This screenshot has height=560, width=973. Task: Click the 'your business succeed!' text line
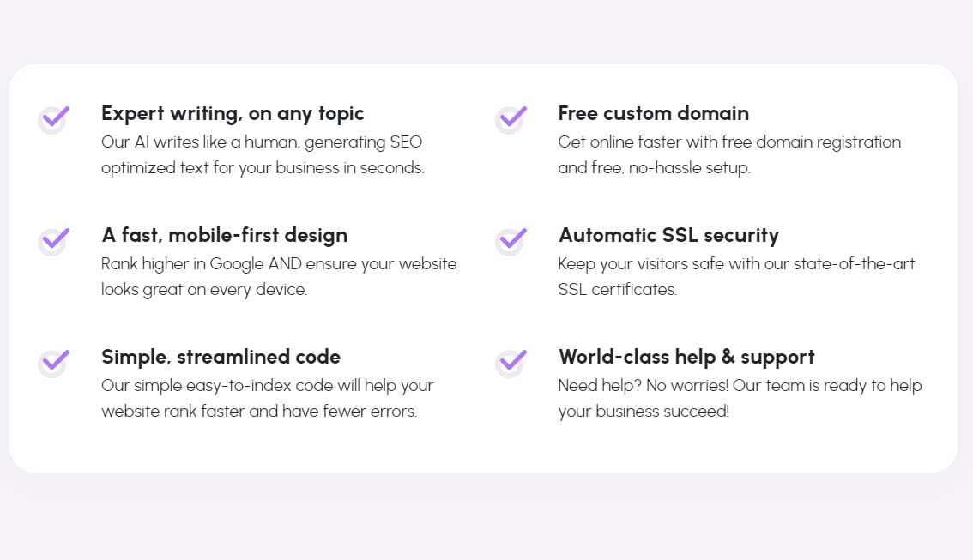644,411
